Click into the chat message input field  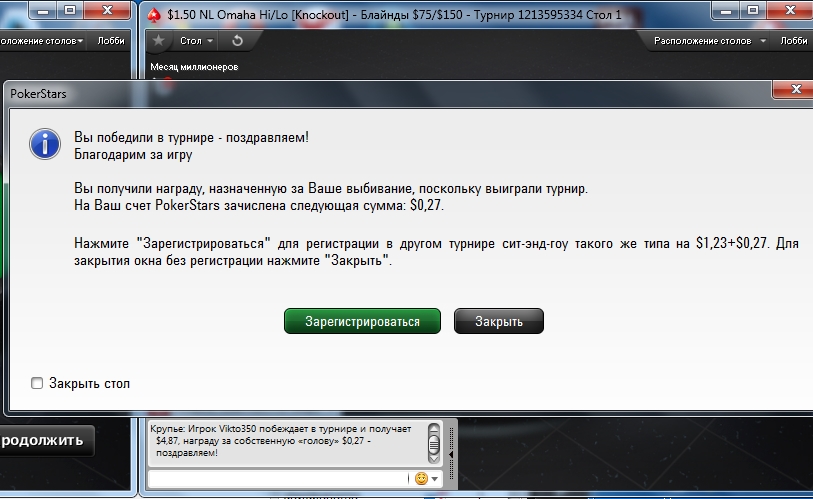(x=278, y=478)
